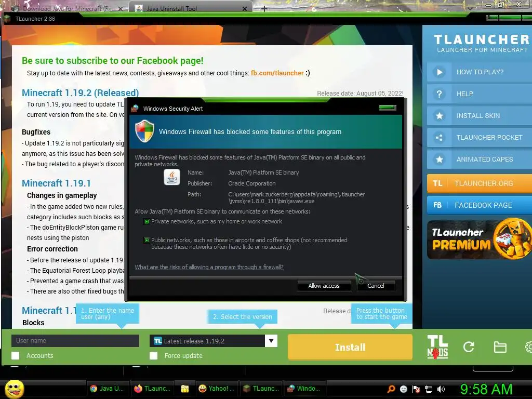
Task: Toggle the Private networks checkbox
Action: 147,221
